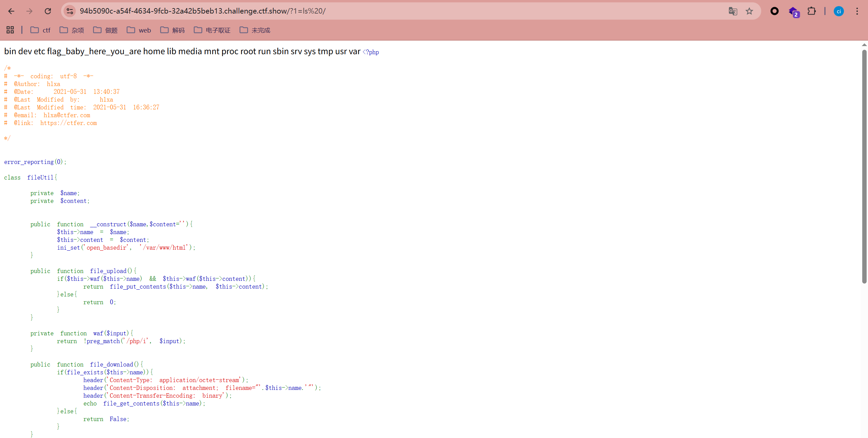Open the 电子取证 bookmarks folder
The width and height of the screenshot is (868, 438).
(212, 30)
